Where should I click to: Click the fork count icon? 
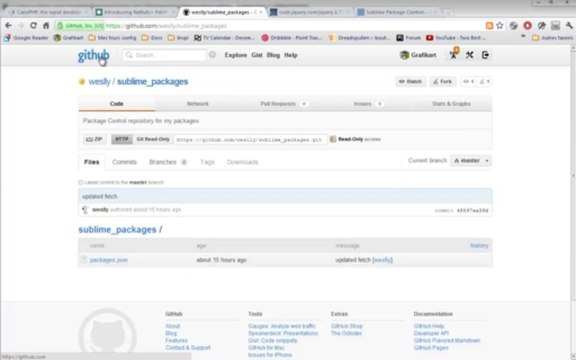click(485, 82)
